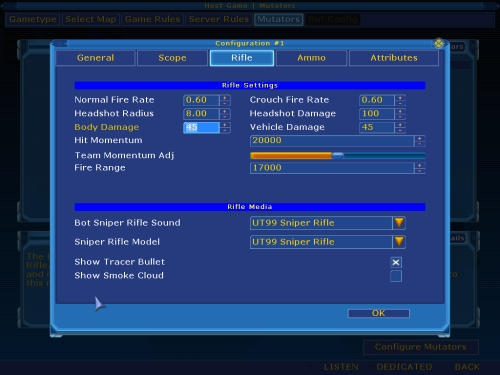The width and height of the screenshot is (500, 375).
Task: Click the Team Momentum Adj slider handle
Action: (338, 156)
